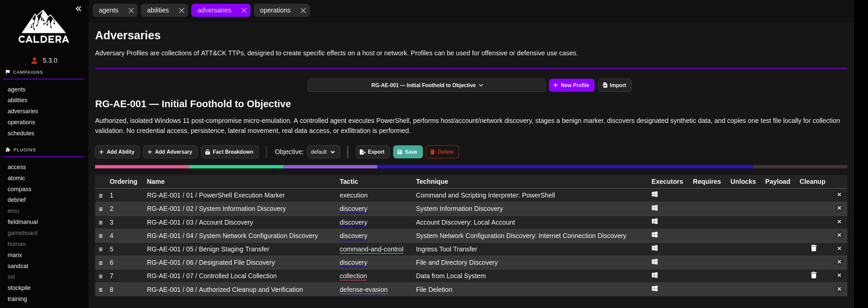Screen dimensions: 868x308
Task: Click the Add Ability button
Action: [117, 152]
